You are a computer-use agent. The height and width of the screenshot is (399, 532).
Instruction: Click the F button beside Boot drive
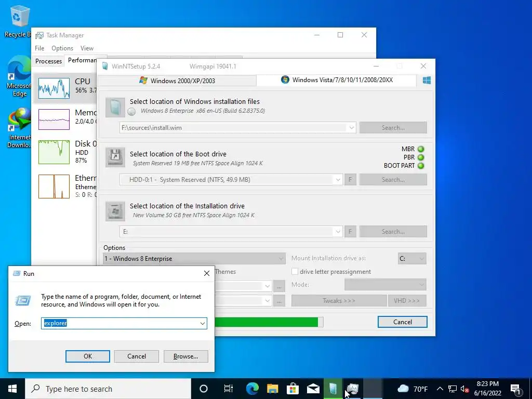(350, 180)
